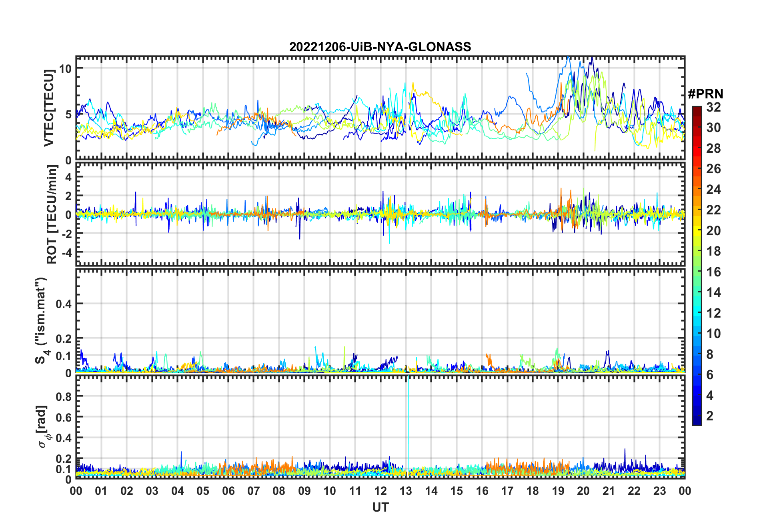
Task: Click the x-axis tick label 19
Action: pos(558,491)
